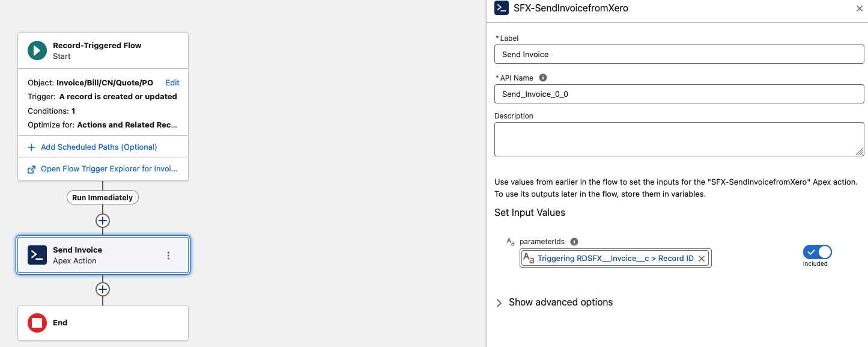Add Scheduled Paths to the flow

click(99, 147)
